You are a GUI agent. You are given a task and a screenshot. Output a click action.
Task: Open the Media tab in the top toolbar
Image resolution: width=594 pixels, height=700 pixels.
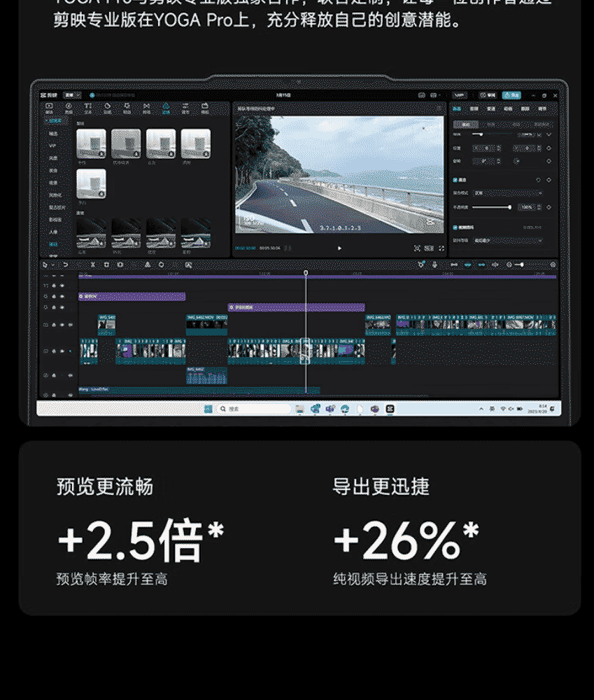click(x=49, y=108)
